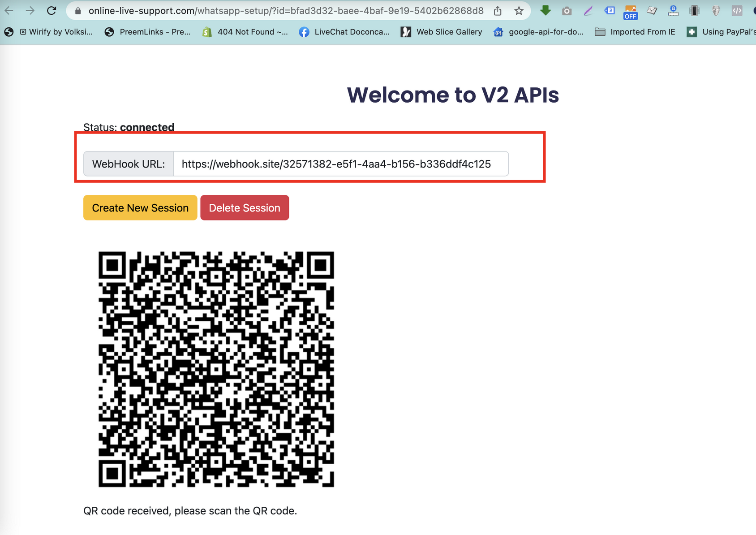Click the Delete Session button
Viewport: 756px width, 535px height.
click(245, 207)
